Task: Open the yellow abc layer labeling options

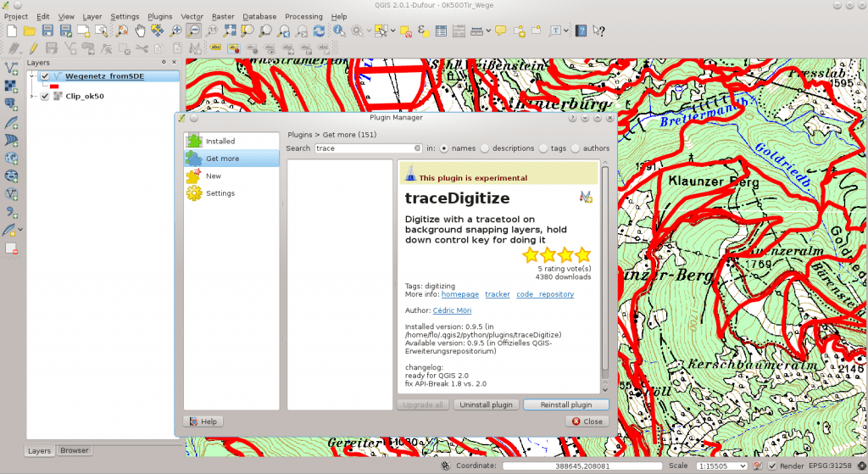Action: 215,48
